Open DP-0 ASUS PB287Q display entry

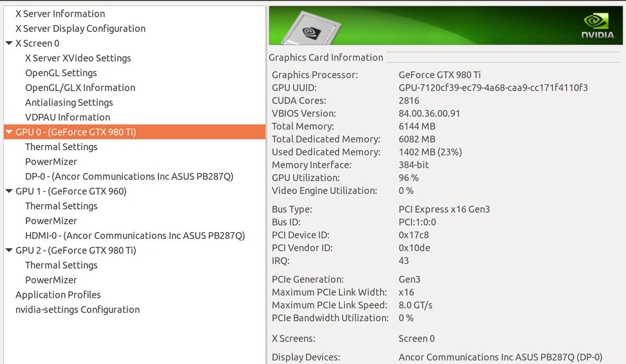[x=129, y=177]
